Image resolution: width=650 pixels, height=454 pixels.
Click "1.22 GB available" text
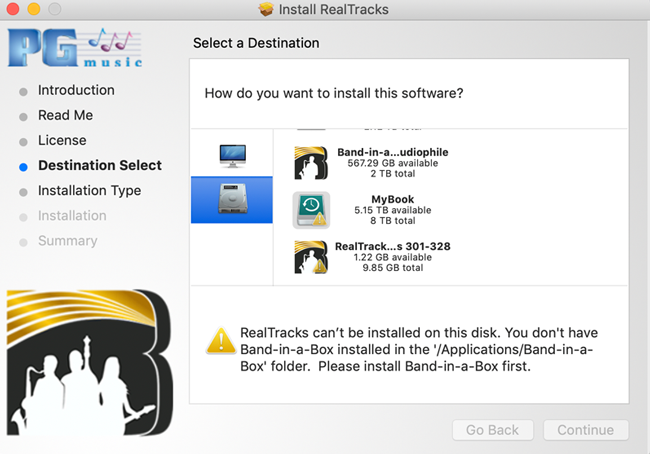(393, 257)
